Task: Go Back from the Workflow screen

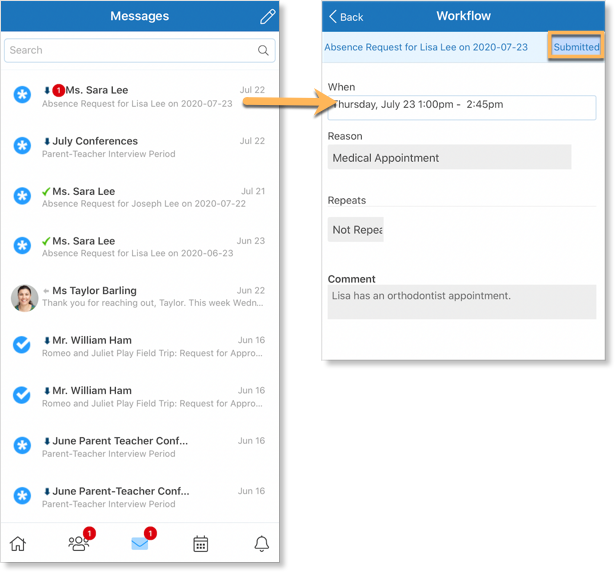Action: click(346, 17)
